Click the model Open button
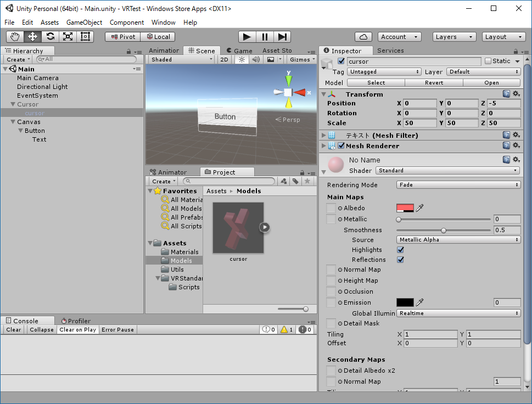The width and height of the screenshot is (532, 404). pos(491,82)
